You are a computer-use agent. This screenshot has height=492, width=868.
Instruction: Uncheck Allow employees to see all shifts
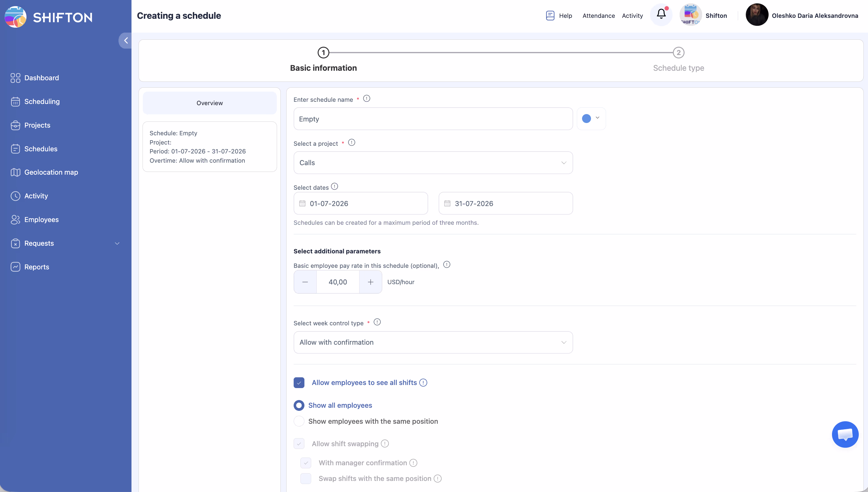click(x=299, y=383)
